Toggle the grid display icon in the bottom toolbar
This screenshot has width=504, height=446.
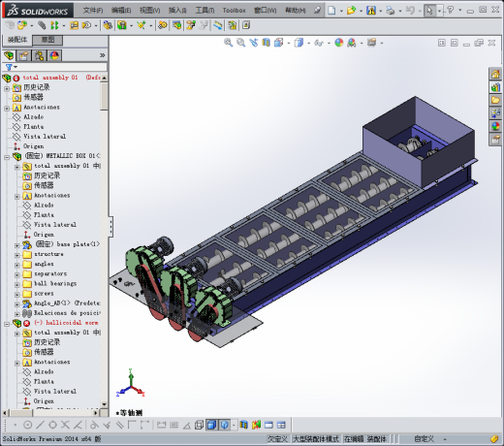tap(173, 425)
